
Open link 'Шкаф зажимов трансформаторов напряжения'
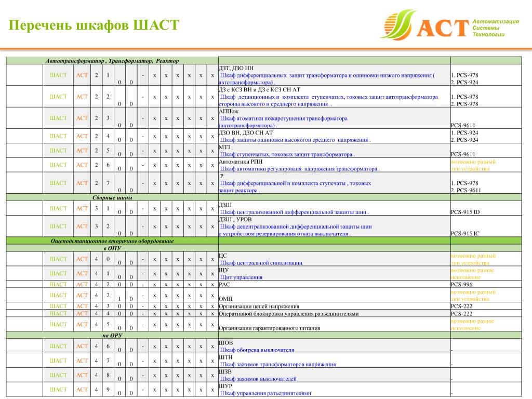(x=278, y=364)
